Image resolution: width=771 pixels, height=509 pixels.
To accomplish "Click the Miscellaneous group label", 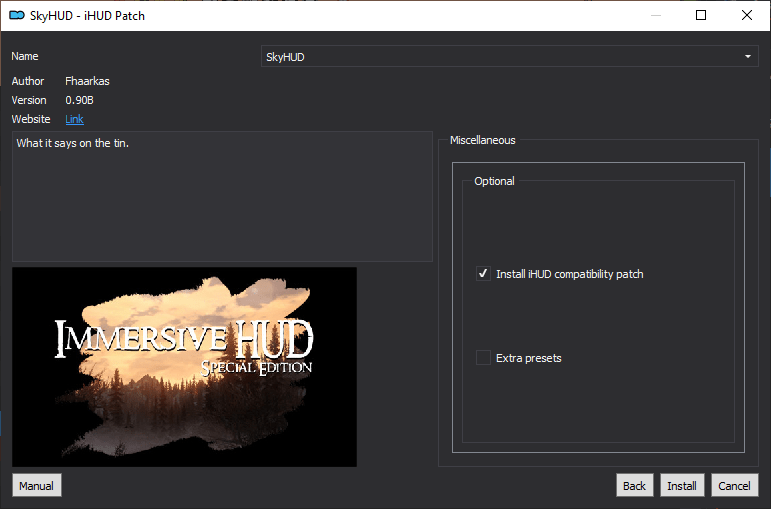I will [483, 140].
